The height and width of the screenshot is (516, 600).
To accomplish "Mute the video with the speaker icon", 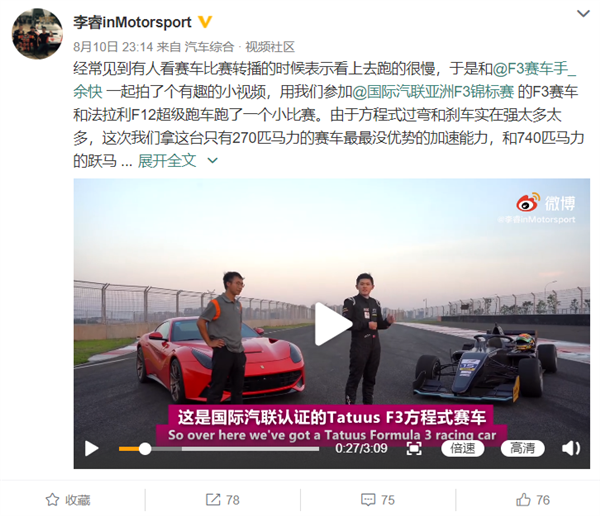I will [x=571, y=448].
